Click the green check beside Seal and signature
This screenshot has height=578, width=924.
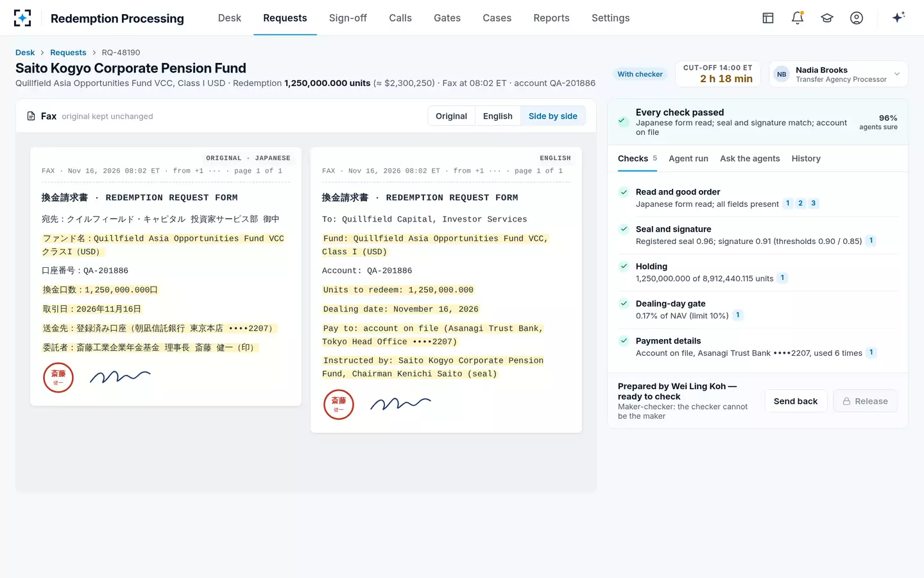point(624,229)
